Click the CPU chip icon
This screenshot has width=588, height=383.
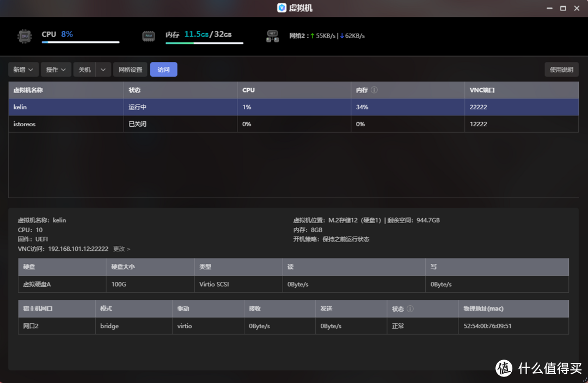click(24, 36)
